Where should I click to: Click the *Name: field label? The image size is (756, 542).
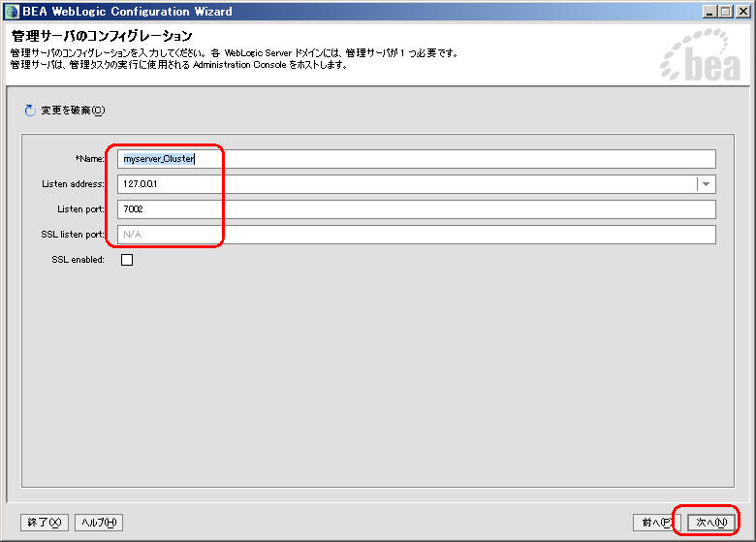click(x=88, y=159)
